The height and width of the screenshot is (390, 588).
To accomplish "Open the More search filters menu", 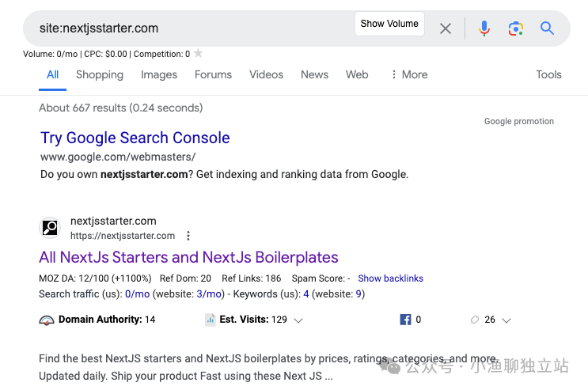I will (x=409, y=74).
